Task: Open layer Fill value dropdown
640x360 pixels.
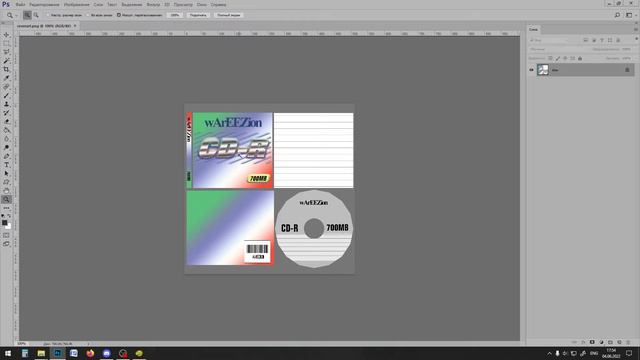Action: (x=626, y=58)
